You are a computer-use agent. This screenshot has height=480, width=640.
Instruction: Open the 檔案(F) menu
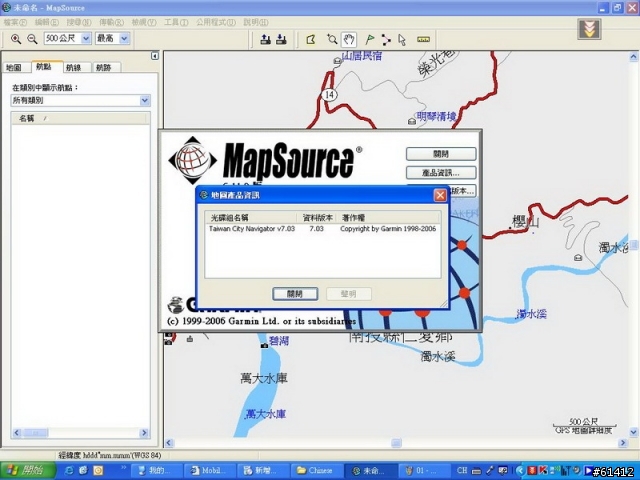pyautogui.click(x=15, y=22)
